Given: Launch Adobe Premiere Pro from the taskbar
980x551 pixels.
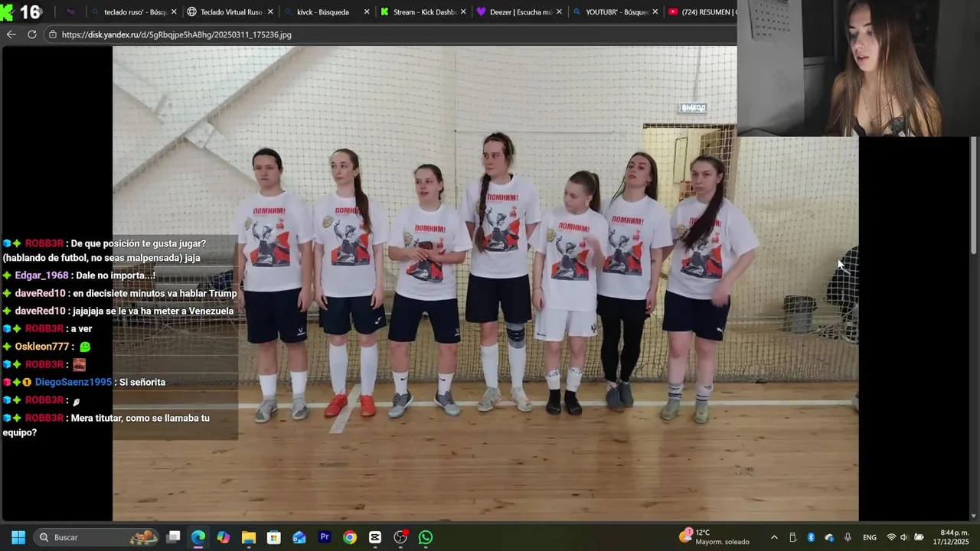Looking at the screenshot, I should pos(325,537).
